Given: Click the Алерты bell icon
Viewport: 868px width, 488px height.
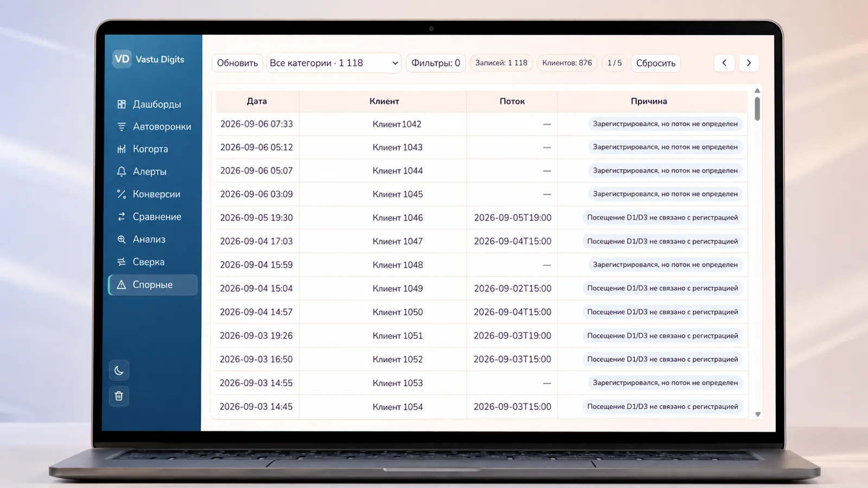Looking at the screenshot, I should [x=122, y=171].
